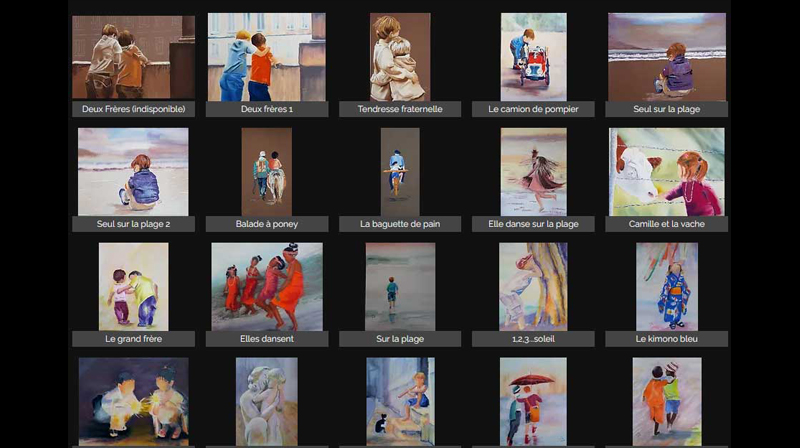The width and height of the screenshot is (800, 448).
Task: Open the Camille et la vache painting
Action: [667, 171]
